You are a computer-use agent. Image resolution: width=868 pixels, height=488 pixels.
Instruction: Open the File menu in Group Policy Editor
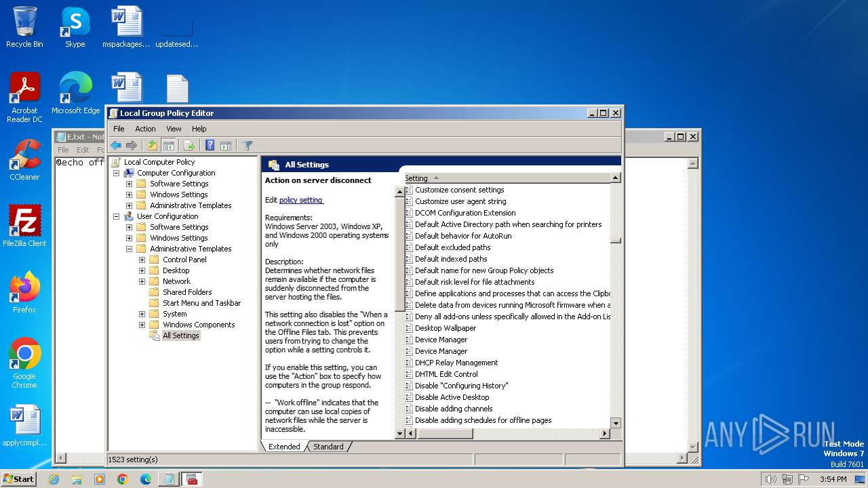tap(119, 129)
